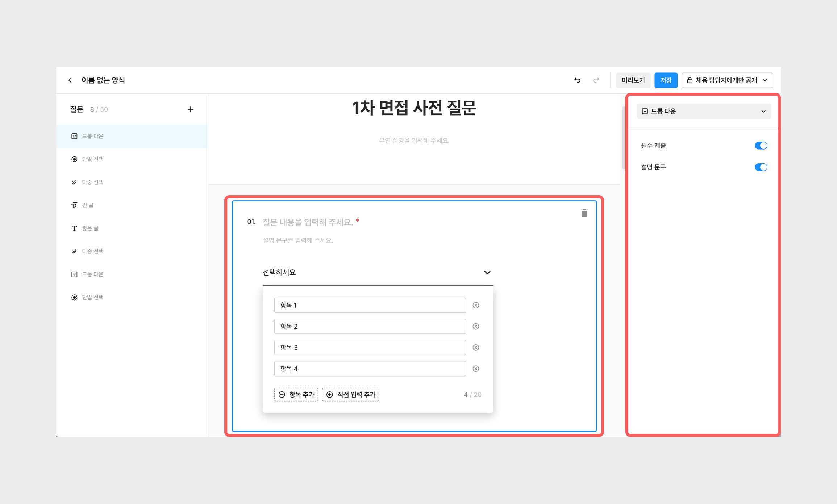Open the 드롭 다운 question type selector
The width and height of the screenshot is (837, 504).
[x=704, y=111]
